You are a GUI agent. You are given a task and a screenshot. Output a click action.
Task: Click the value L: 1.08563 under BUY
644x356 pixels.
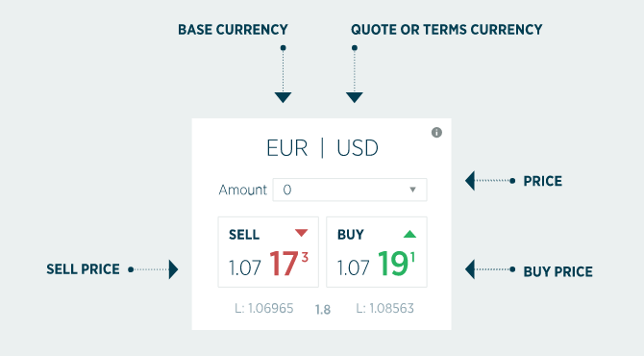tap(384, 308)
